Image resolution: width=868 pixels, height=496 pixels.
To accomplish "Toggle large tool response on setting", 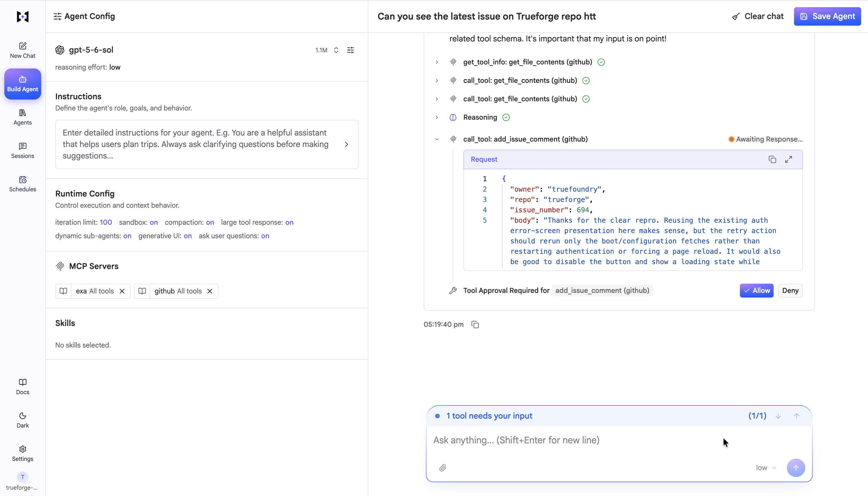I will [289, 222].
